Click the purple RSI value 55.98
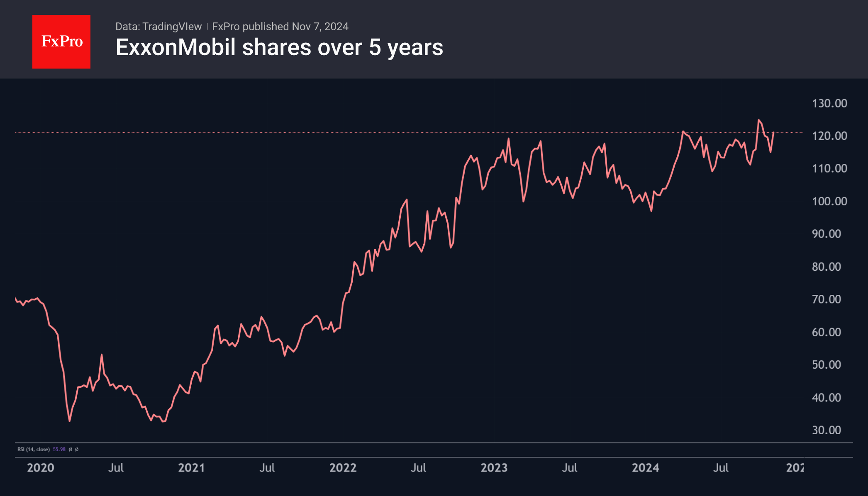 click(x=59, y=450)
